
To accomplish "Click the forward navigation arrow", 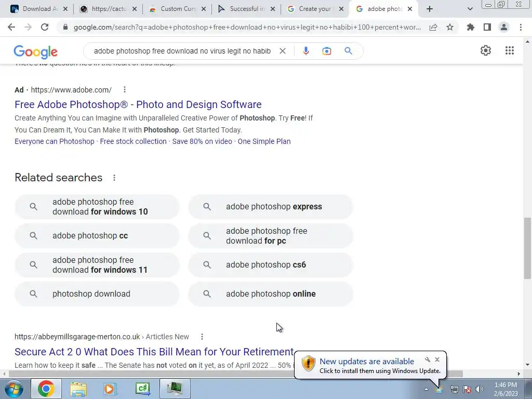I will 28,27.
